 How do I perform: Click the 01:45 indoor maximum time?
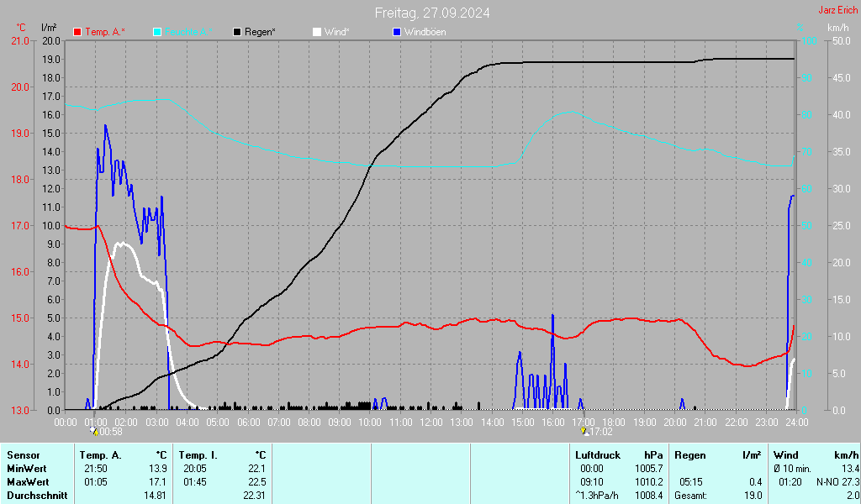195,482
